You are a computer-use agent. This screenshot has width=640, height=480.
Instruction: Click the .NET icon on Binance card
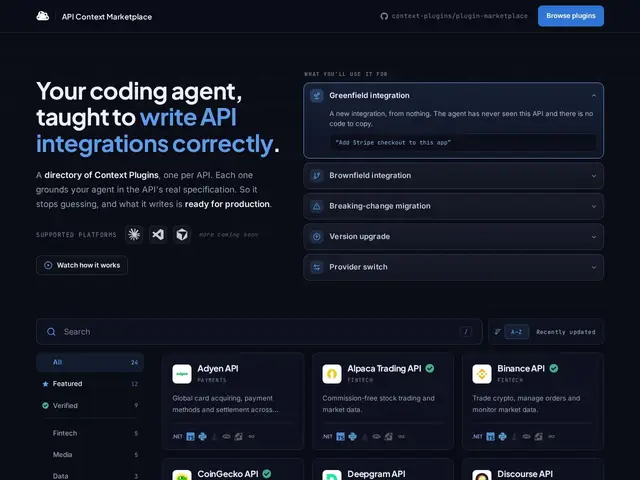pyautogui.click(x=478, y=437)
